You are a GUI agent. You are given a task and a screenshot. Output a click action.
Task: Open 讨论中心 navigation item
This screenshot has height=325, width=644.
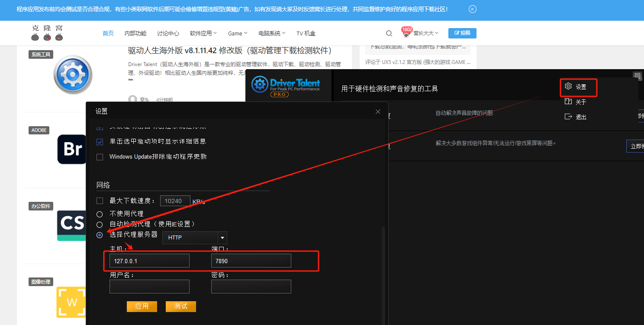(168, 33)
